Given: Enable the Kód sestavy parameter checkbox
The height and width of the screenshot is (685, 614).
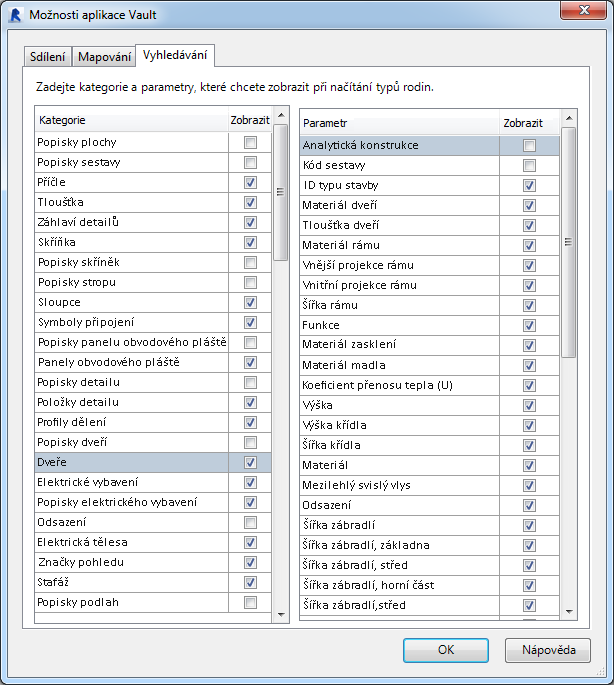Looking at the screenshot, I should (x=529, y=166).
